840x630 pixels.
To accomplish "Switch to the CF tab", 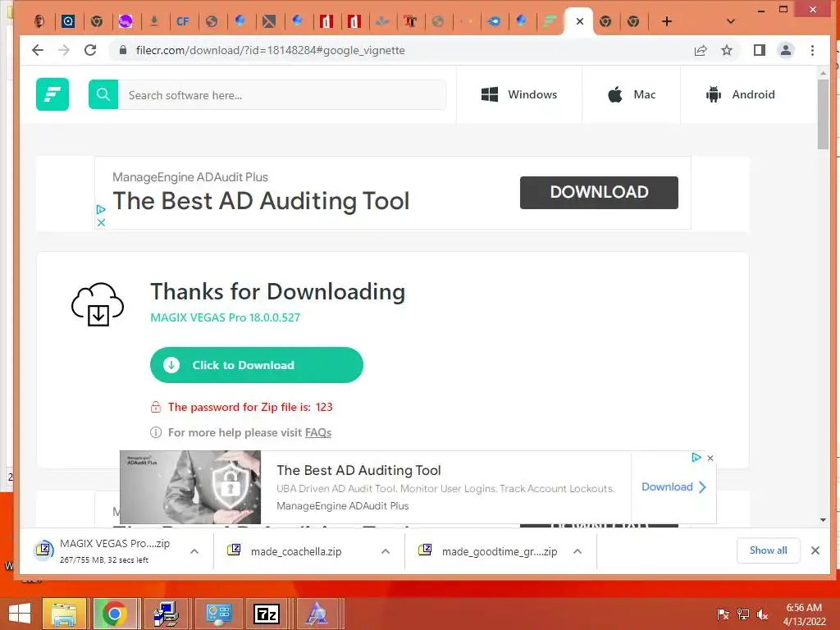I will 183,21.
